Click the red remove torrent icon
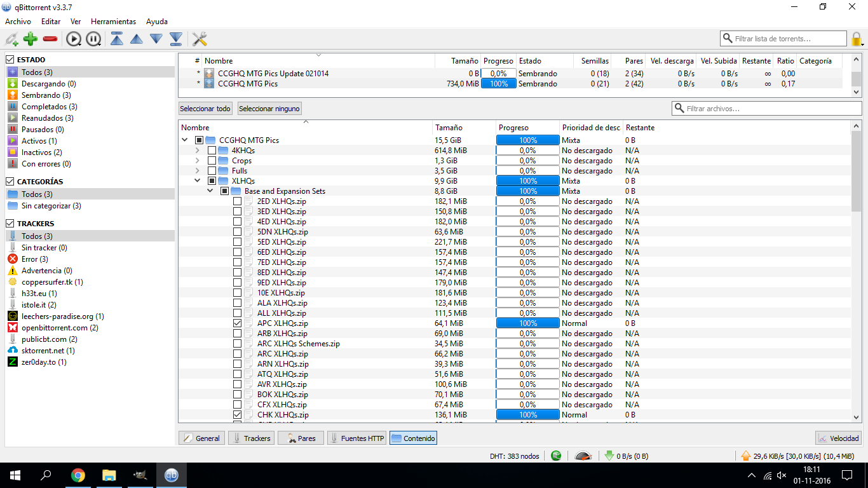Screen dimensions: 868x488 tap(50, 39)
